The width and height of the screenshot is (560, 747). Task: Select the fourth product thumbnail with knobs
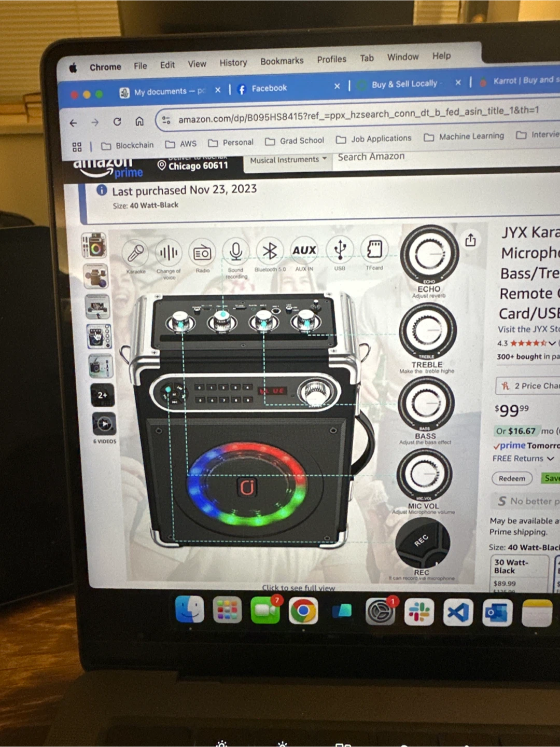(x=99, y=336)
